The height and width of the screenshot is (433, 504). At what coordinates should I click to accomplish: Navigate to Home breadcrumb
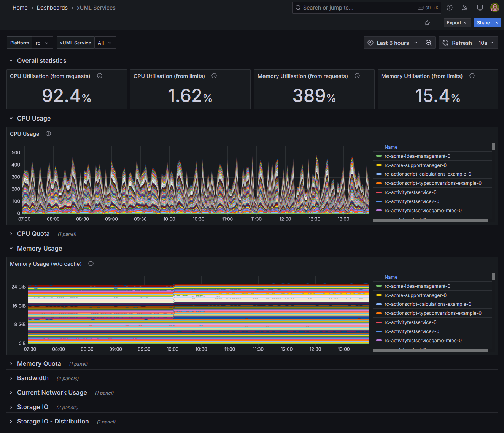[x=20, y=8]
